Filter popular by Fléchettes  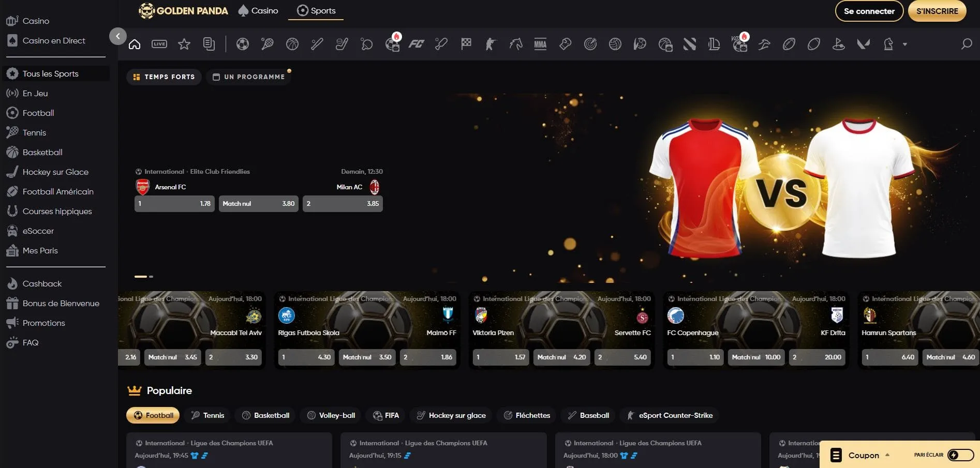click(527, 415)
